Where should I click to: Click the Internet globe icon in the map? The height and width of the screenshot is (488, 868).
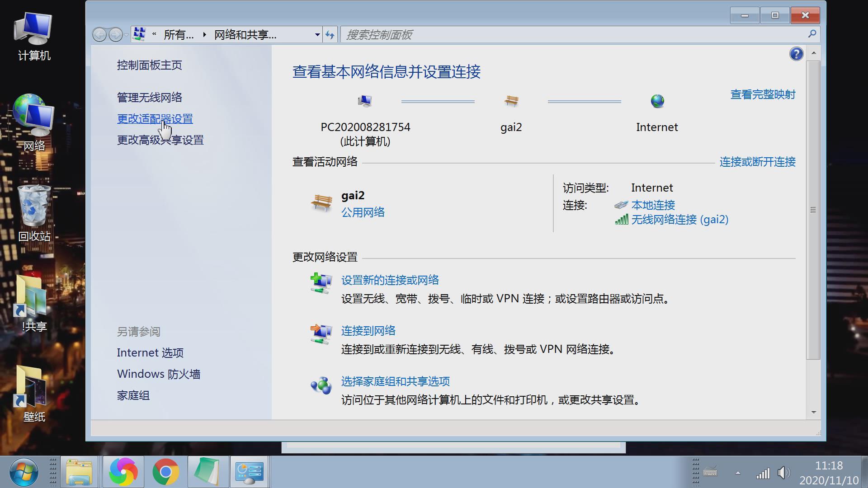click(657, 100)
